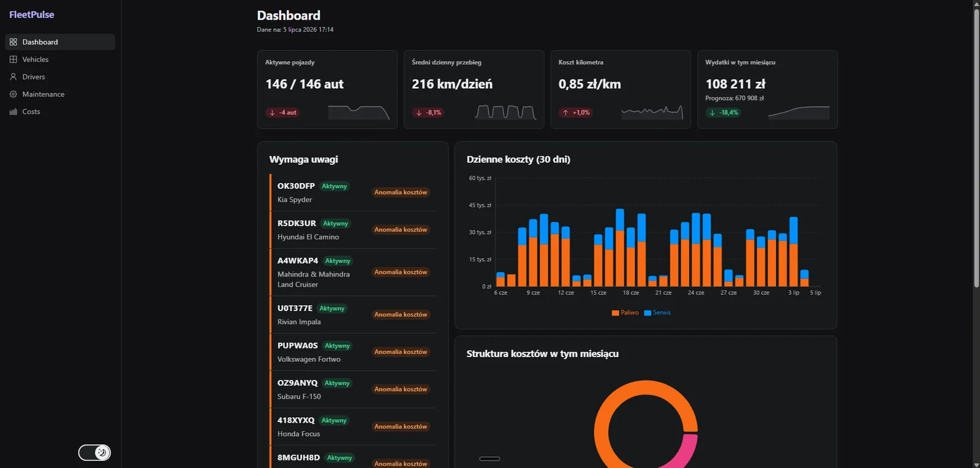Image resolution: width=980 pixels, height=468 pixels.
Task: Click Anomalia kosztów badge for U0T377E
Action: [x=401, y=315]
